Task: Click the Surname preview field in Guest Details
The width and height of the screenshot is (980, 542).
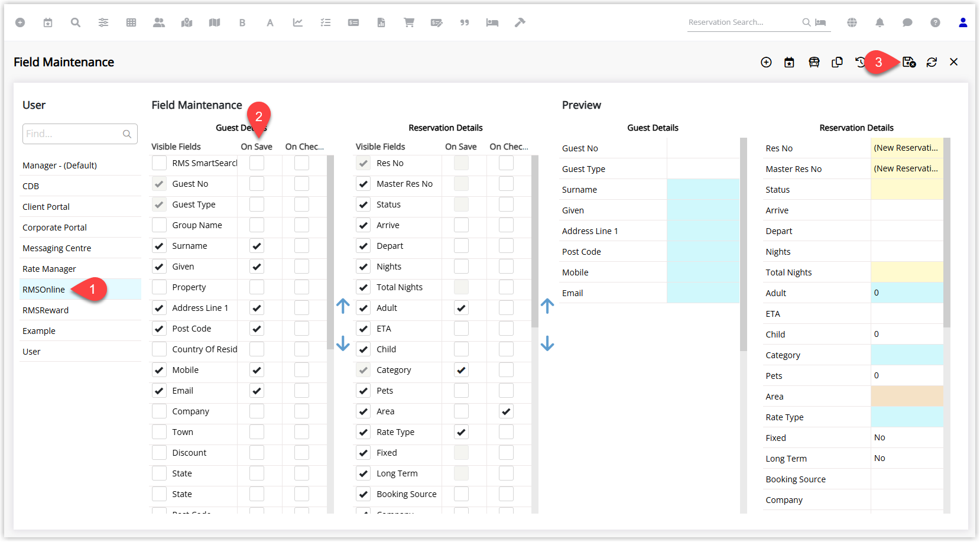Action: click(x=703, y=190)
